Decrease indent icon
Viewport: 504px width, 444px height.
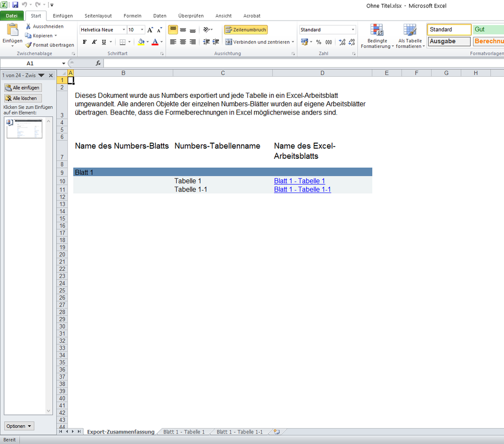tap(206, 42)
